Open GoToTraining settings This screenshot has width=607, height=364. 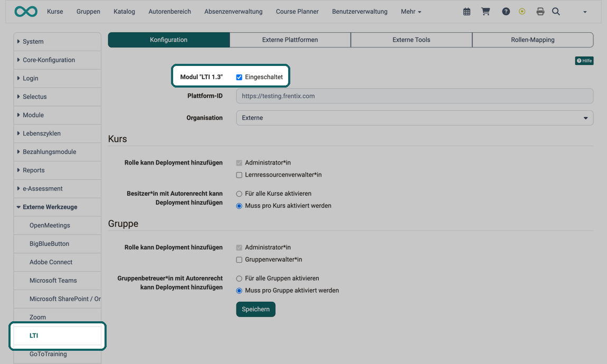click(x=58, y=354)
